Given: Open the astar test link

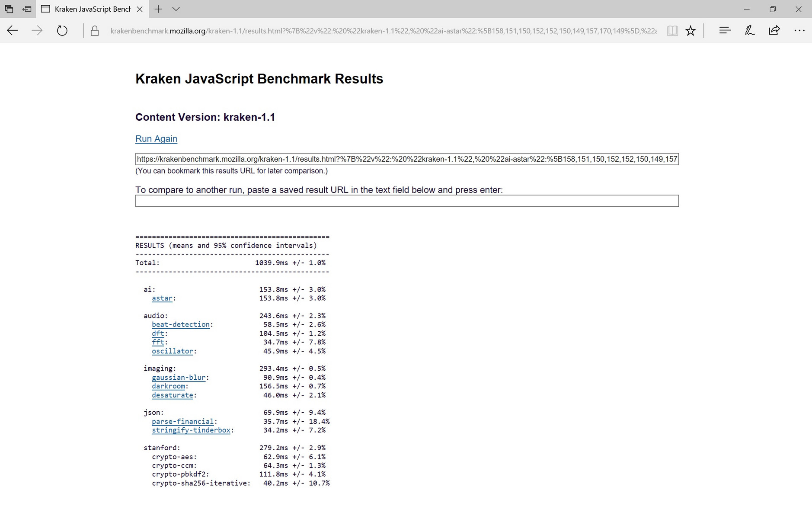Looking at the screenshot, I should pyautogui.click(x=162, y=298).
